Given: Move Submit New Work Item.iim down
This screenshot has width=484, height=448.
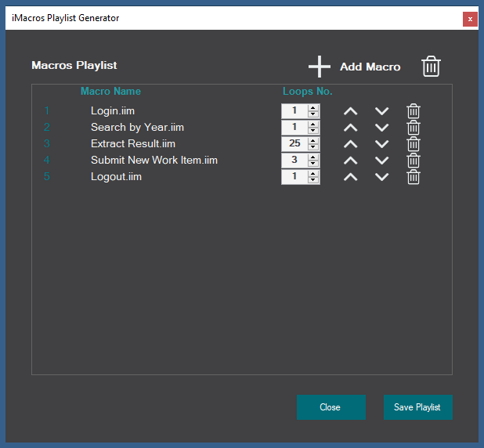Looking at the screenshot, I should (x=382, y=161).
